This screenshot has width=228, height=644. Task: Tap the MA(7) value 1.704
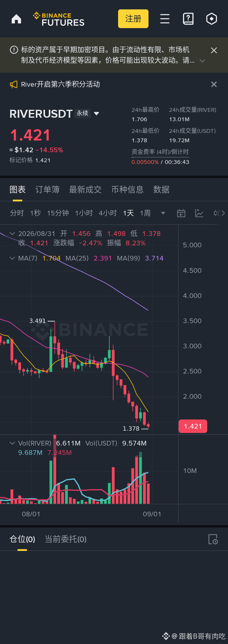[x=51, y=258]
